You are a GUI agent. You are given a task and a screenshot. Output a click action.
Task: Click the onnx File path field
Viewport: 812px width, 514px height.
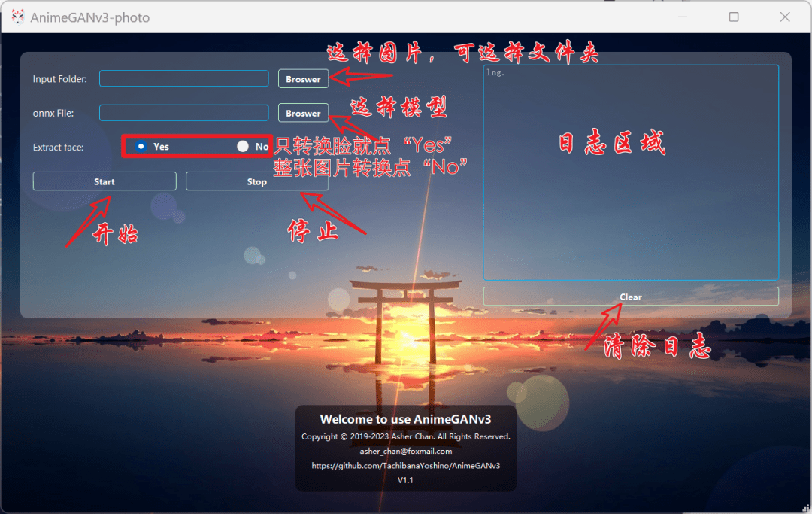183,113
